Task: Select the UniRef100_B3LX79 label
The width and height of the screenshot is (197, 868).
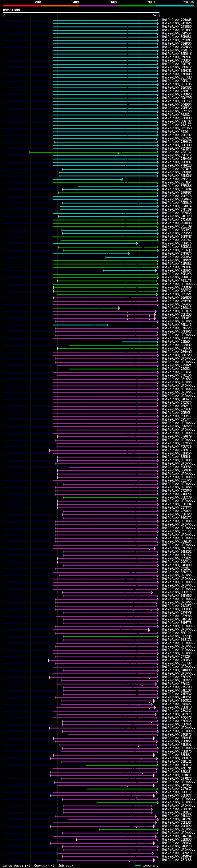Action: (x=177, y=497)
